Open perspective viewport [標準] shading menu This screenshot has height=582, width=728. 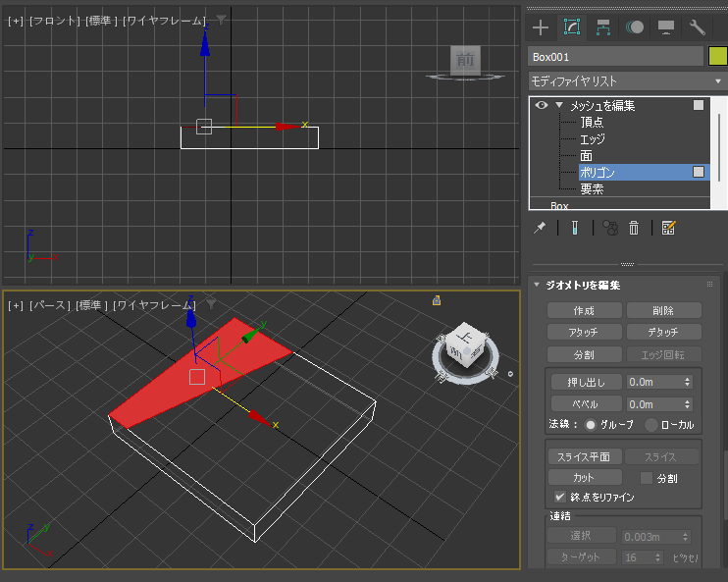coord(92,305)
